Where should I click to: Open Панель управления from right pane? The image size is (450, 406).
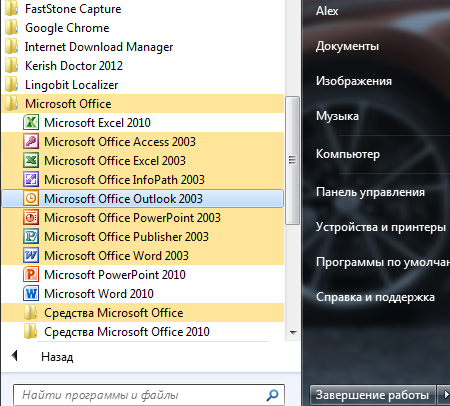click(370, 192)
